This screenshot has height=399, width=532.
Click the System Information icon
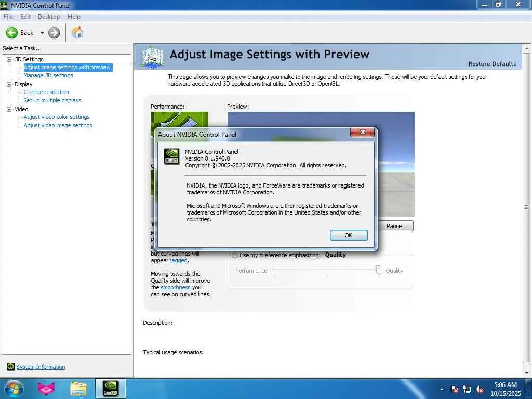pyautogui.click(x=10, y=366)
